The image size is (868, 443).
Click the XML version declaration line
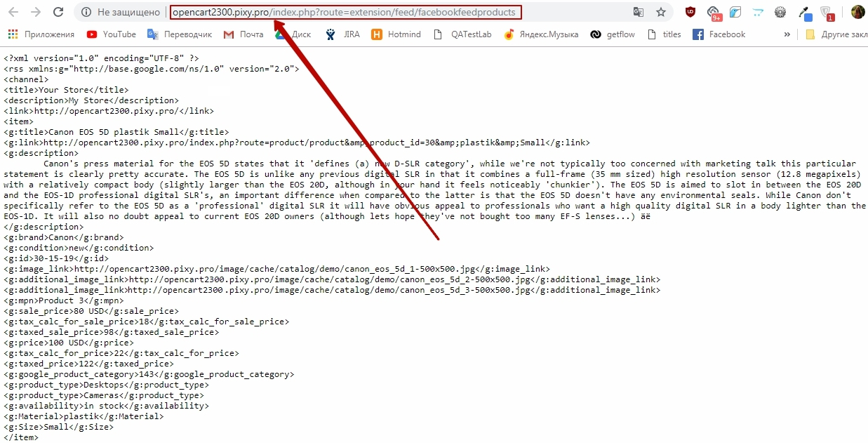coord(101,59)
